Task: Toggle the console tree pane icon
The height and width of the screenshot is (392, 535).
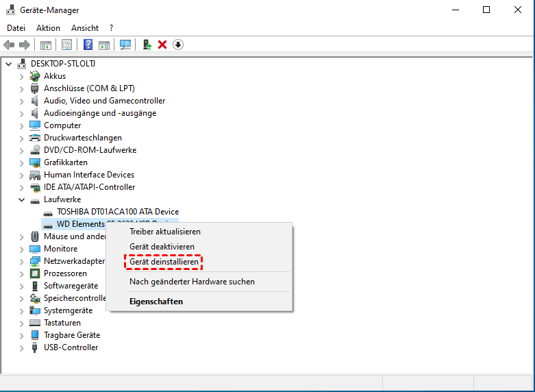Action: coord(46,45)
